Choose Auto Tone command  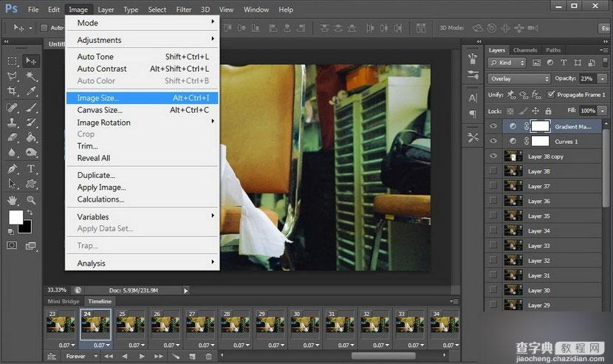143,57
